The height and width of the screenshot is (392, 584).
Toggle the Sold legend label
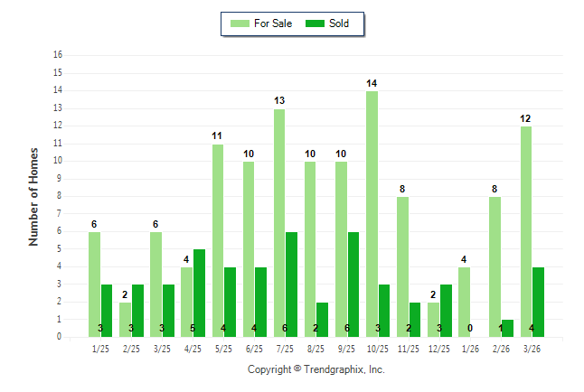click(x=339, y=23)
